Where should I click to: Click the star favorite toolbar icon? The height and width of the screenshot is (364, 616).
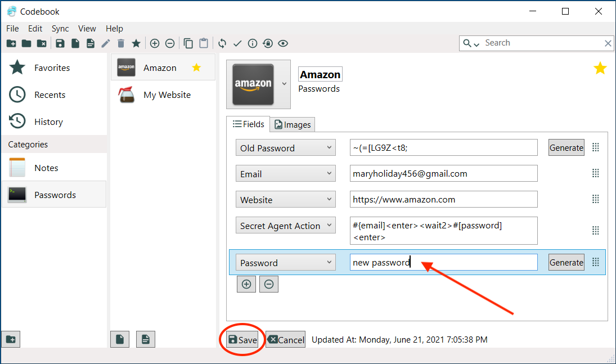click(x=136, y=43)
